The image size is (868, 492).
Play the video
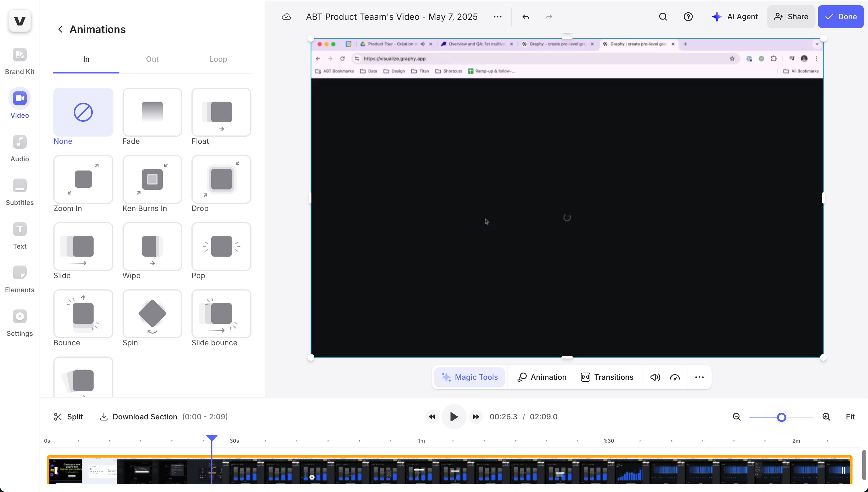454,417
